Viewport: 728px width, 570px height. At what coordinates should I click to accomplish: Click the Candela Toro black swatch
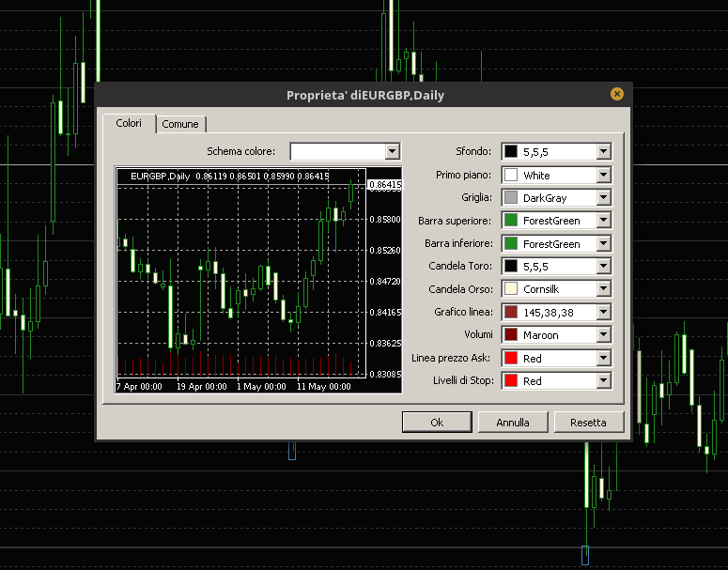tap(511, 267)
